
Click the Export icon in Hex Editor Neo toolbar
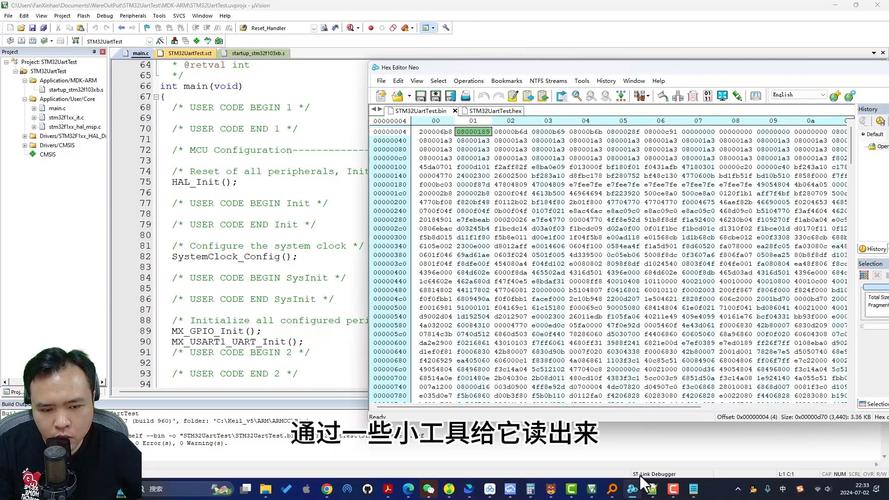[x=561, y=96]
